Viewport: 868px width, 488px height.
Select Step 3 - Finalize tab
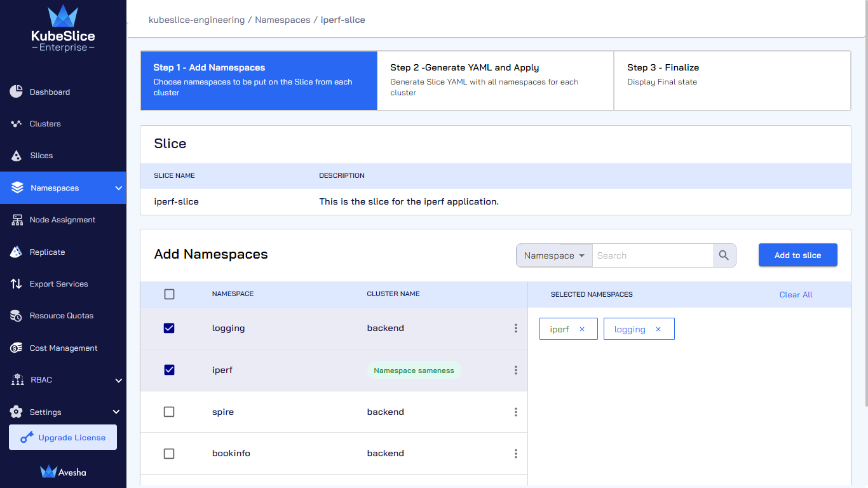(732, 81)
